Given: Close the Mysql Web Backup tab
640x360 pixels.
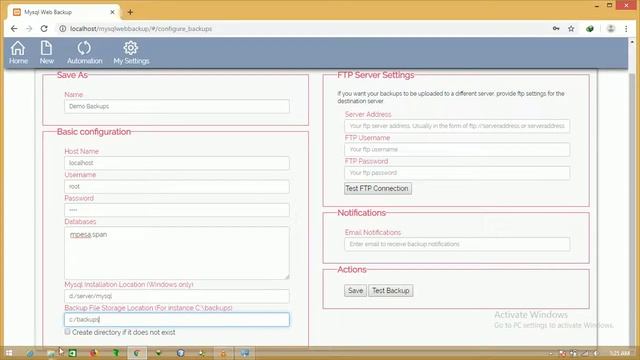Looking at the screenshot, I should point(112,12).
